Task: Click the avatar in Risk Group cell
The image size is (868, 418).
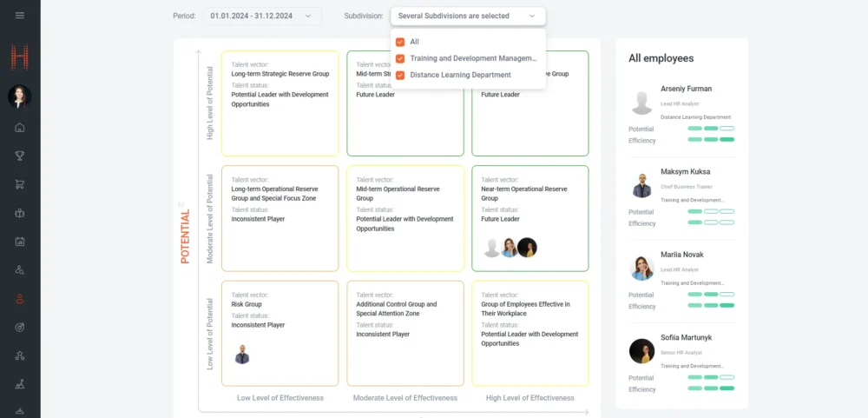Action: tap(242, 355)
